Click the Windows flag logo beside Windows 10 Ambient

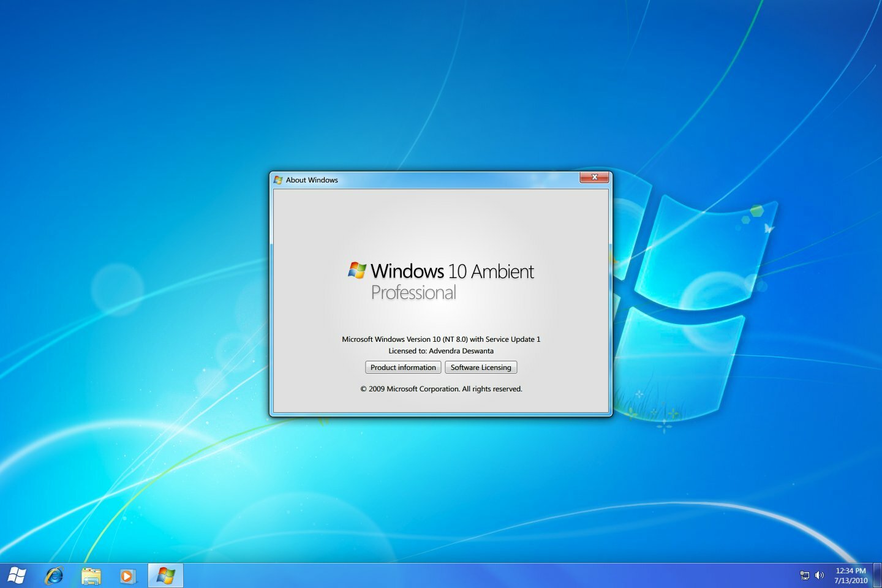coord(357,270)
